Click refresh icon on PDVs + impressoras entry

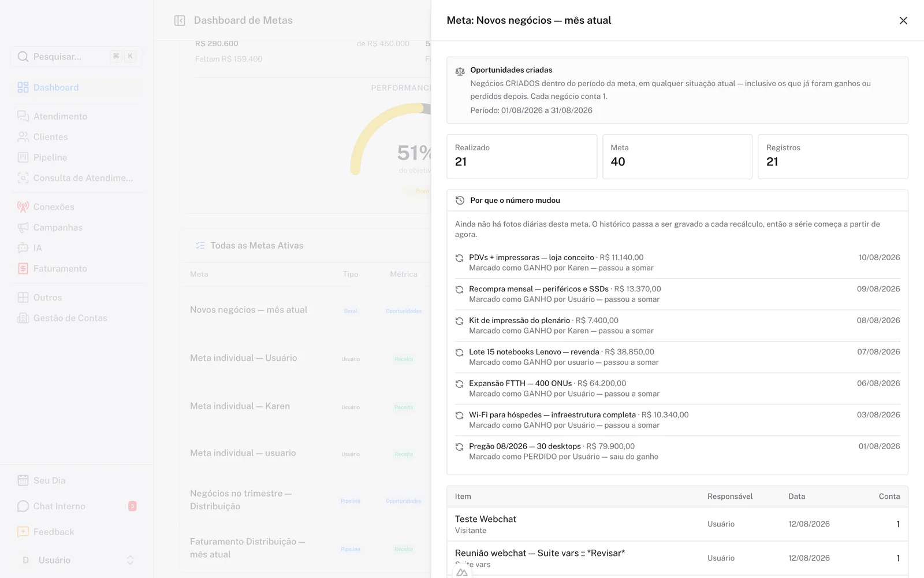tap(459, 258)
